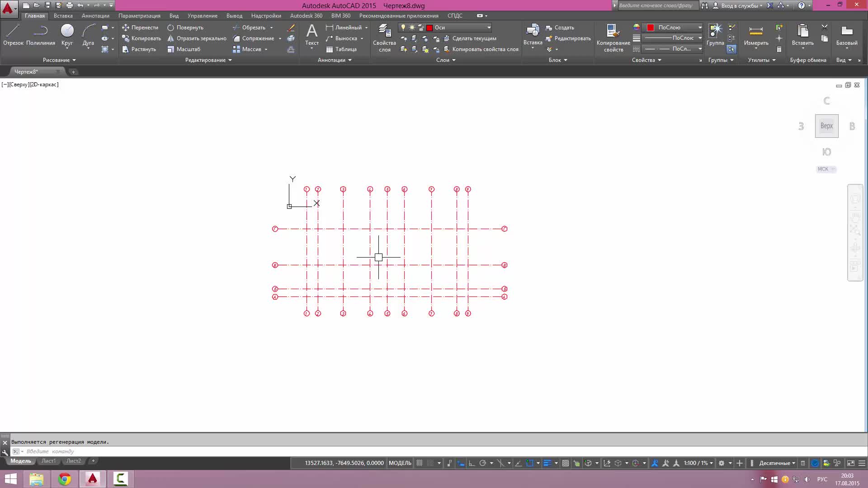Switch to the Аннотации ribbon tab

[x=95, y=16]
